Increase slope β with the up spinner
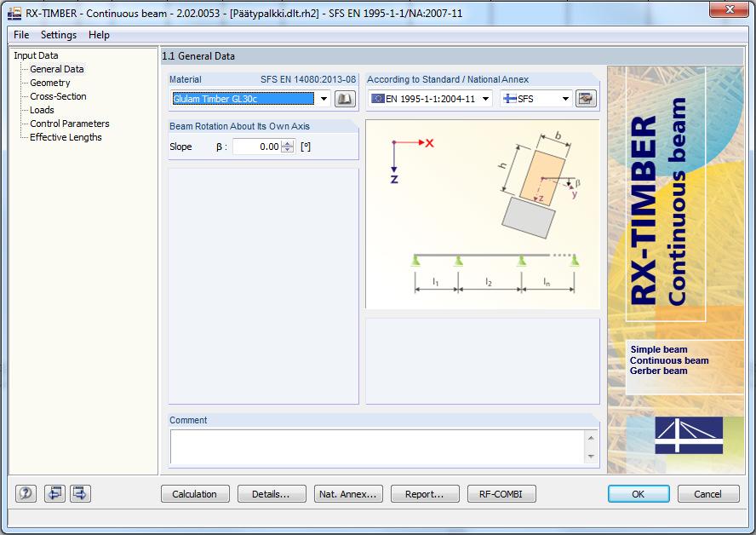This screenshot has height=535, width=756. tap(288, 143)
